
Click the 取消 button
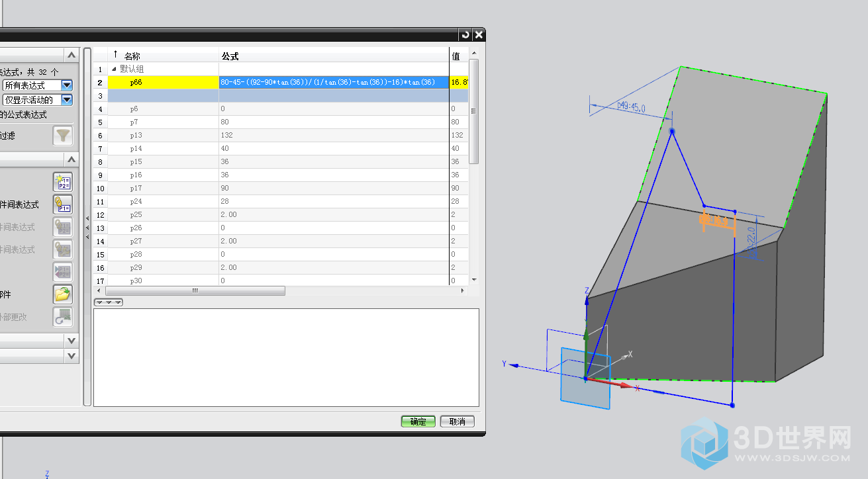(x=457, y=421)
